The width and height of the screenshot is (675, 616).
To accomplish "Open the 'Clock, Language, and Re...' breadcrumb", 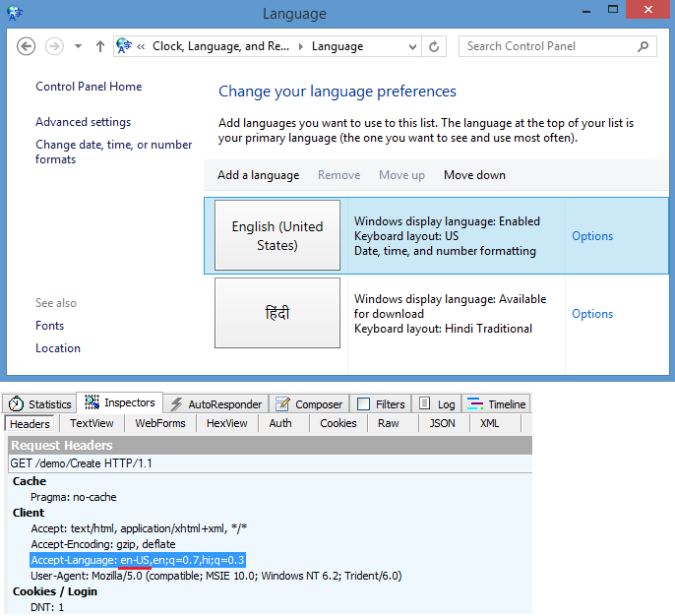I will click(x=220, y=46).
